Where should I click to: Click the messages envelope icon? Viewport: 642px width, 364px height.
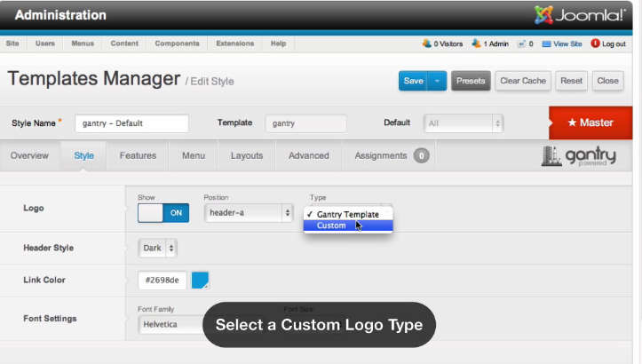click(x=521, y=43)
